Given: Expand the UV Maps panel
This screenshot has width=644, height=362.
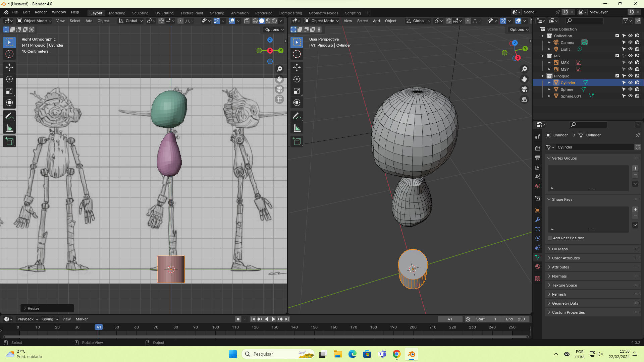Looking at the screenshot, I should click(x=560, y=249).
